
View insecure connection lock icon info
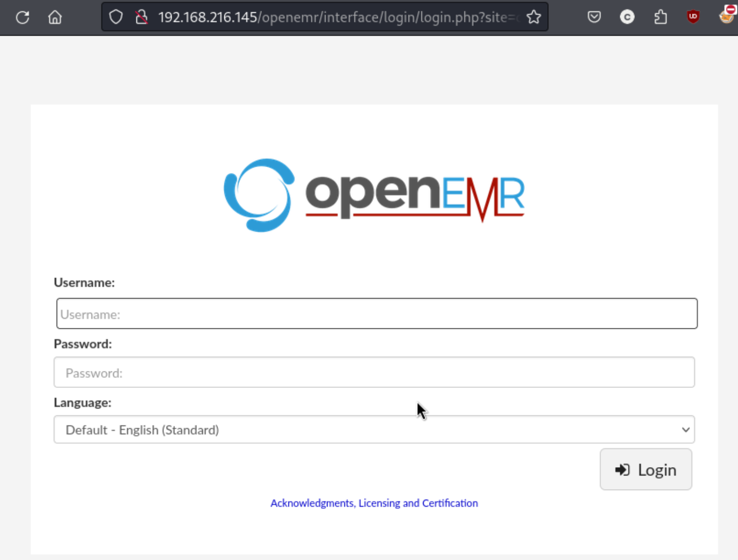(x=142, y=17)
